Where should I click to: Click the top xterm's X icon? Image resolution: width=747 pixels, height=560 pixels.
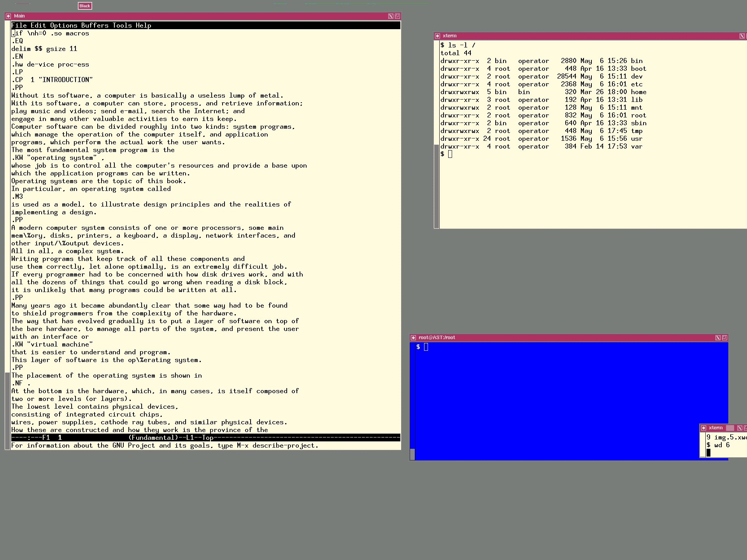pos(742,36)
